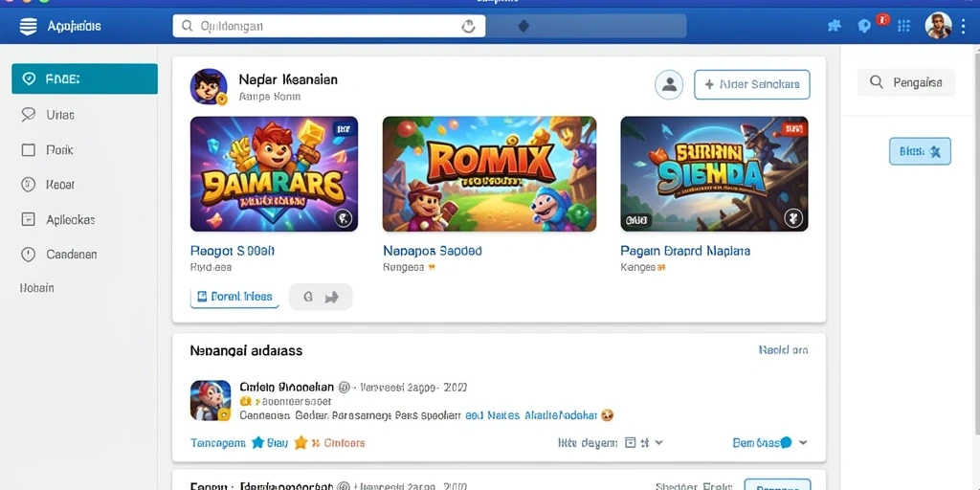Click the Porik square icon in sidebar
The width and height of the screenshot is (980, 490).
tap(28, 150)
